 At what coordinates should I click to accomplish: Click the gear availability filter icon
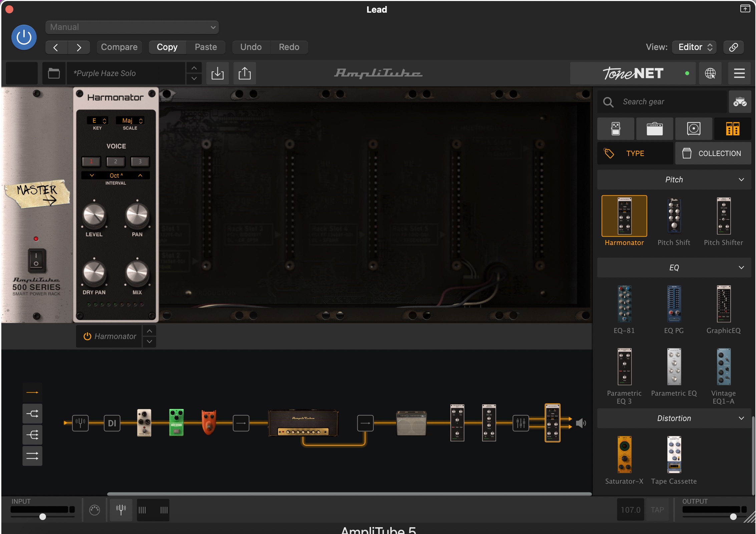click(x=740, y=102)
